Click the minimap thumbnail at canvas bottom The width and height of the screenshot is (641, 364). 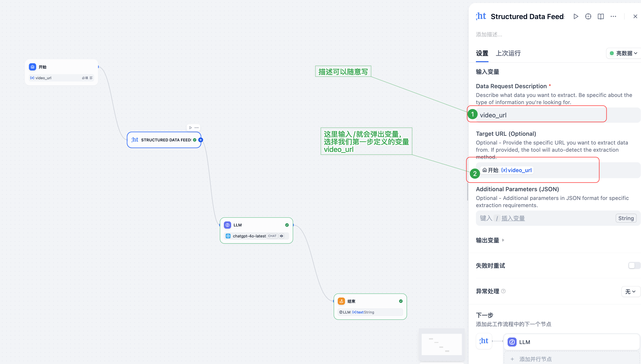tap(442, 344)
